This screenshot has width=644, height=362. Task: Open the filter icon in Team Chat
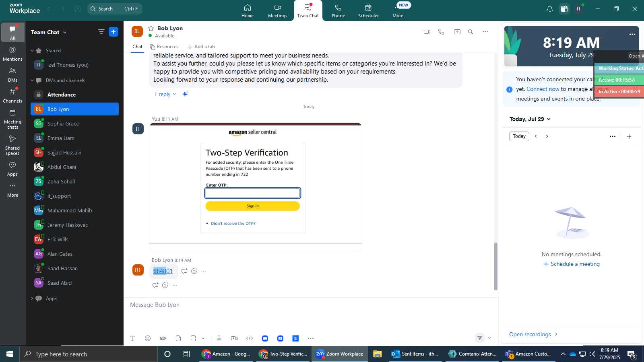101,32
